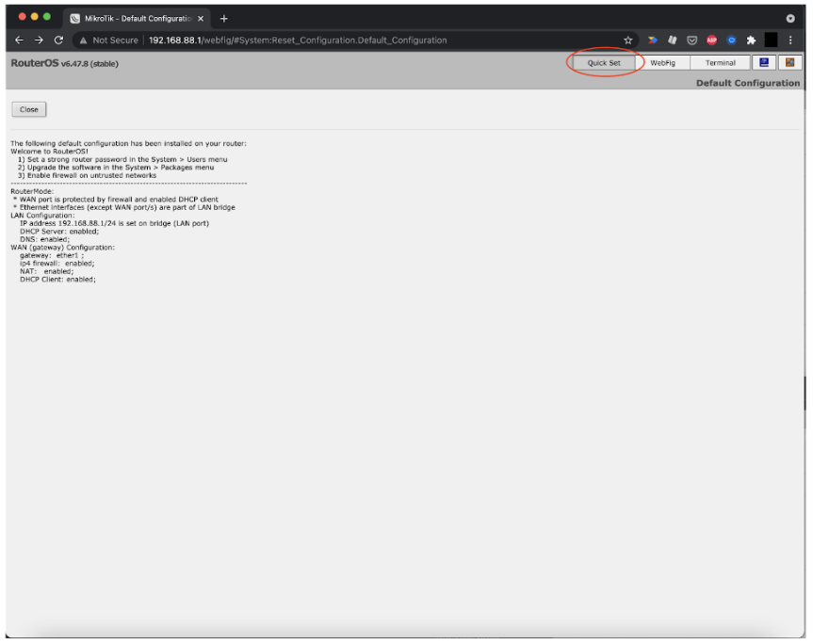Open the Pocket extension icon
The image size is (813, 644).
692,40
